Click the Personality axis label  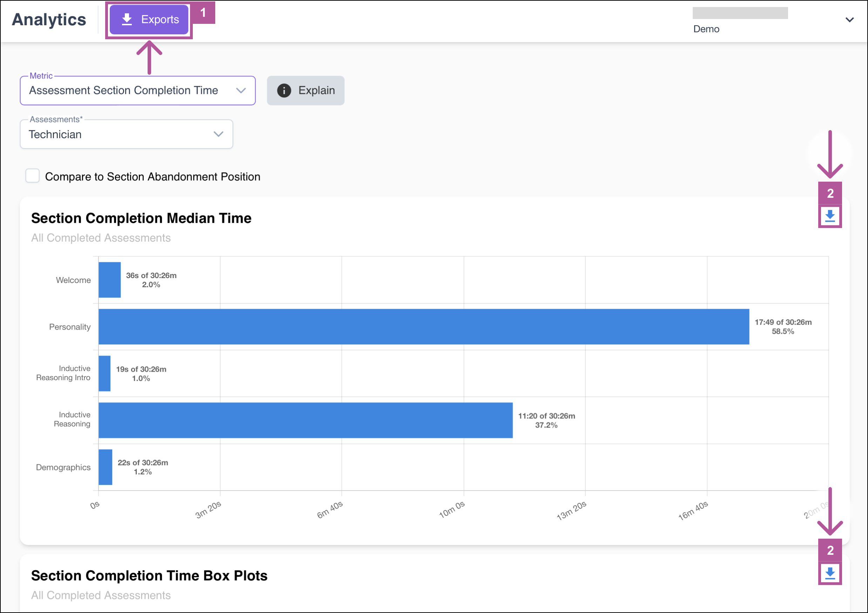coord(69,327)
